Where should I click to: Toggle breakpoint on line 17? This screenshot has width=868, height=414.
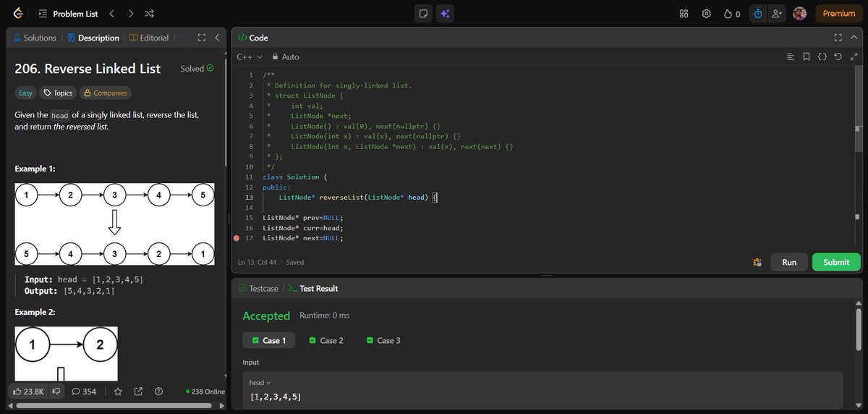coord(237,237)
